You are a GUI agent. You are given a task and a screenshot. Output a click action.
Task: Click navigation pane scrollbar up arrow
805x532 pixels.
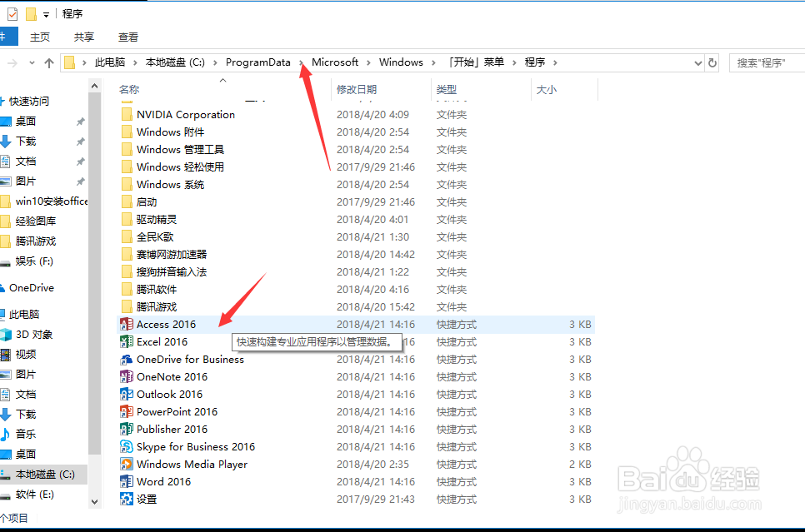point(94,87)
